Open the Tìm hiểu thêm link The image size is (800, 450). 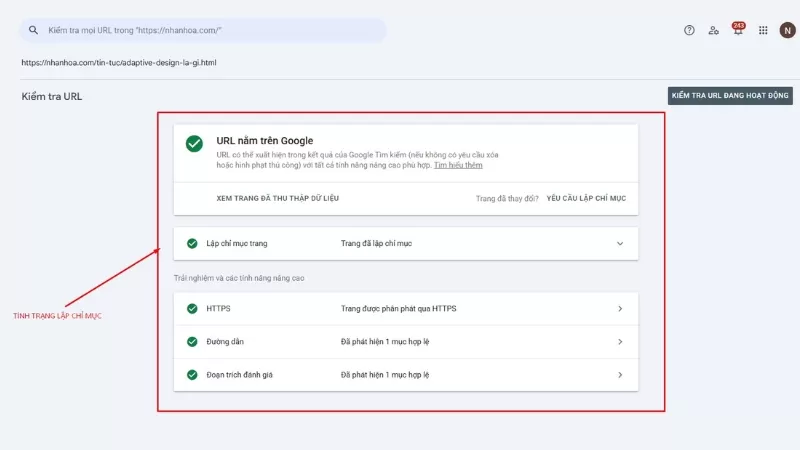tap(458, 165)
